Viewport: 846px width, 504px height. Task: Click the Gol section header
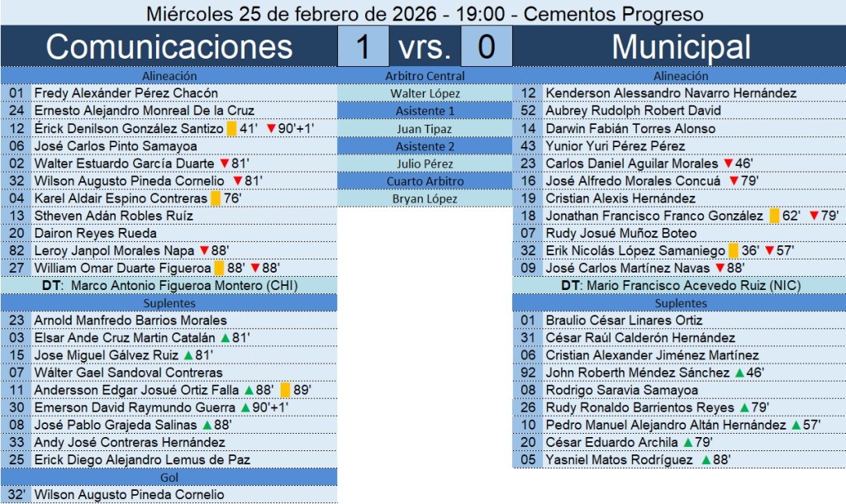click(x=169, y=478)
